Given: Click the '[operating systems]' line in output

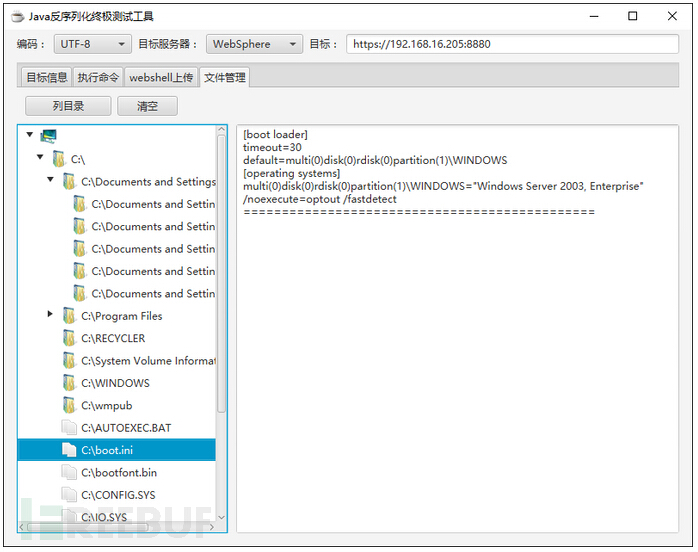Looking at the screenshot, I should [x=292, y=173].
